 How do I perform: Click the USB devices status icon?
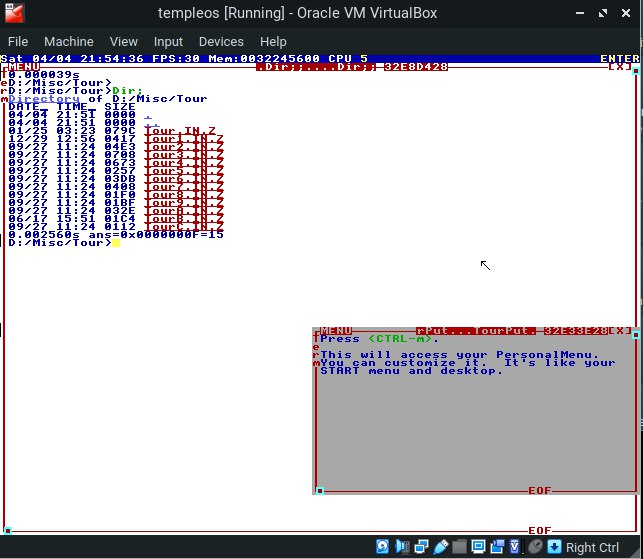[441, 547]
